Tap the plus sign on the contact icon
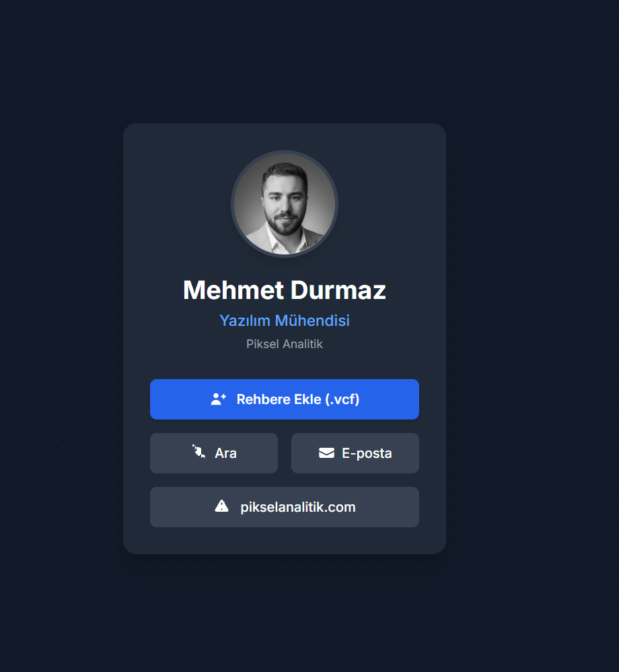The image size is (619, 672). [x=223, y=395]
